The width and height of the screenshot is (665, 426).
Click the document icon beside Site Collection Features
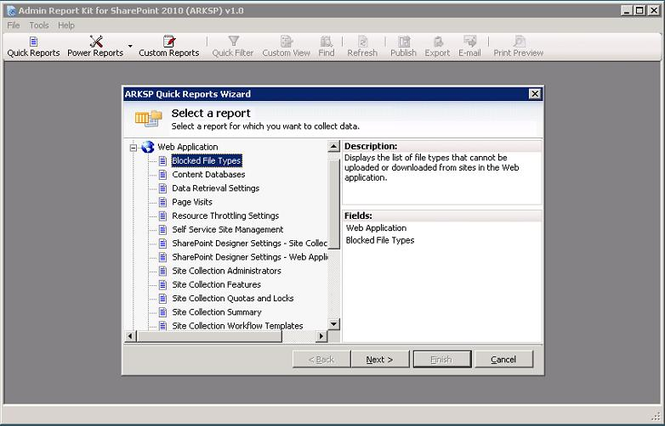click(163, 285)
